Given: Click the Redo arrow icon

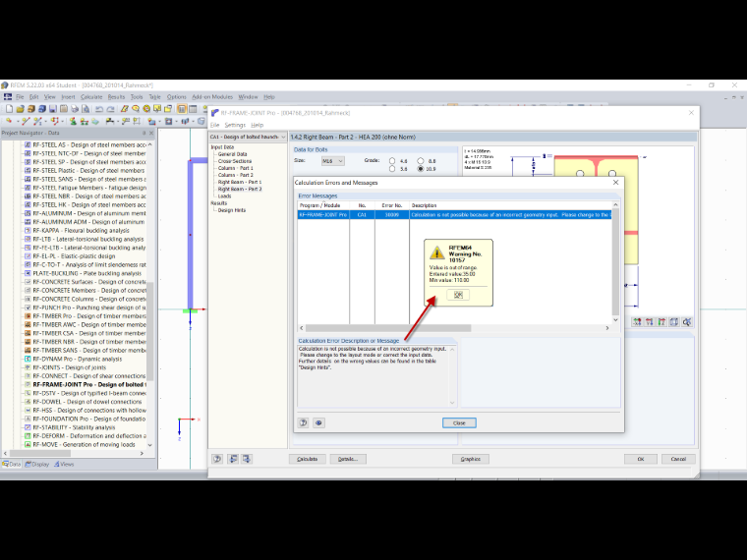Looking at the screenshot, I should (x=110, y=109).
